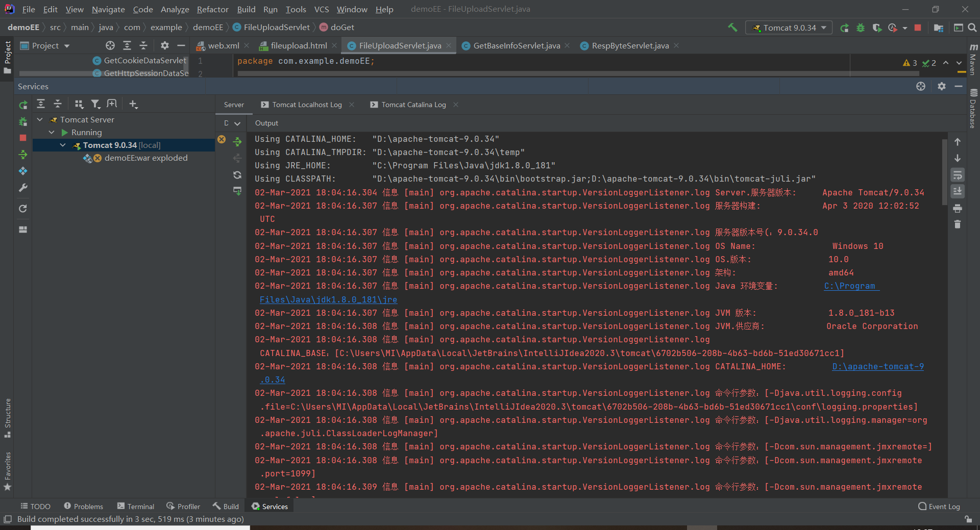This screenshot has height=530, width=980.
Task: Click the D:\apache-tomcat-9 path link
Action: pos(878,366)
